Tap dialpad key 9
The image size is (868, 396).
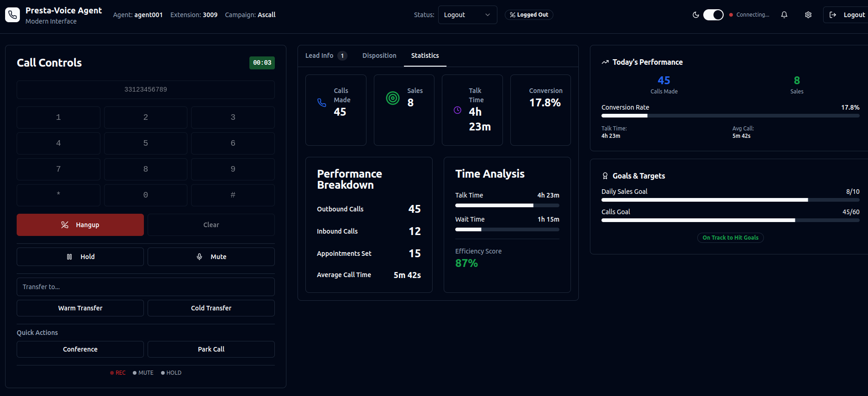pyautogui.click(x=233, y=169)
